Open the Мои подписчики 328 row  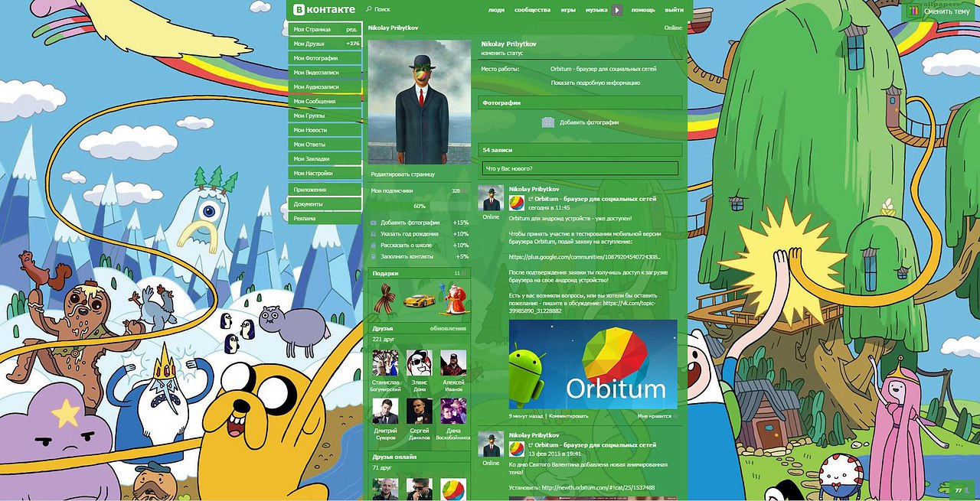420,190
